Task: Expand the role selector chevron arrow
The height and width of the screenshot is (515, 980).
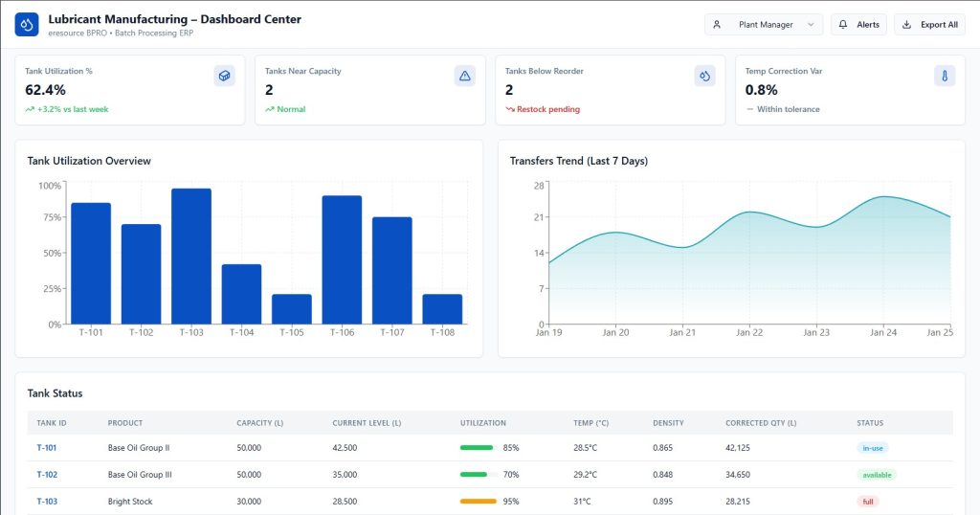Action: tap(812, 25)
